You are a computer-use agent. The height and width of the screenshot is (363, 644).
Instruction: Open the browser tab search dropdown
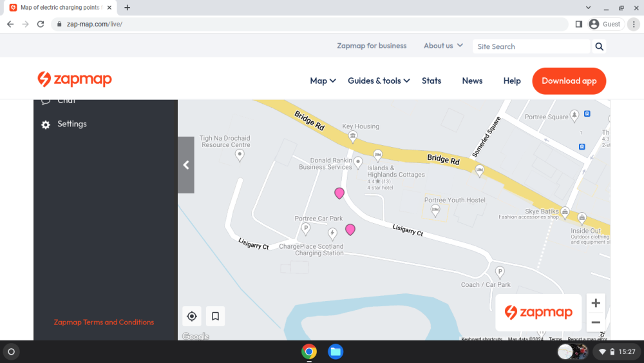click(588, 7)
